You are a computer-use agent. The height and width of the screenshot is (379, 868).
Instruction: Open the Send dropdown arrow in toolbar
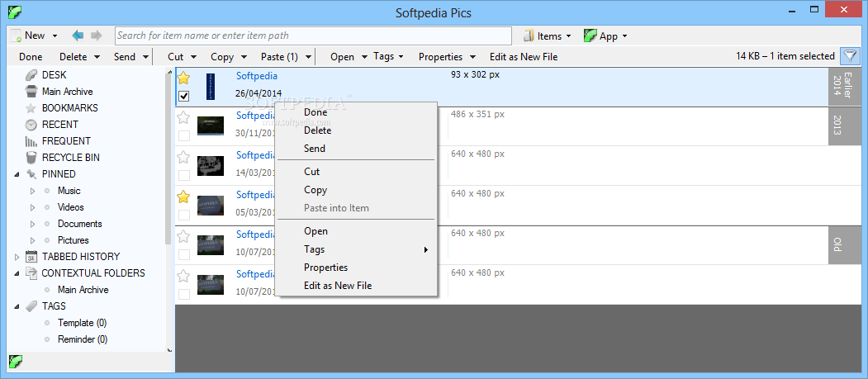[x=145, y=56]
